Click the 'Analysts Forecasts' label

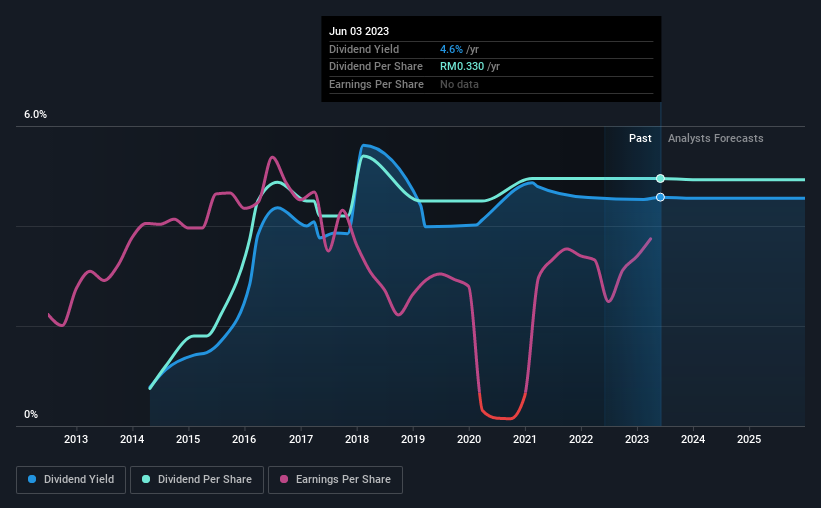point(715,138)
